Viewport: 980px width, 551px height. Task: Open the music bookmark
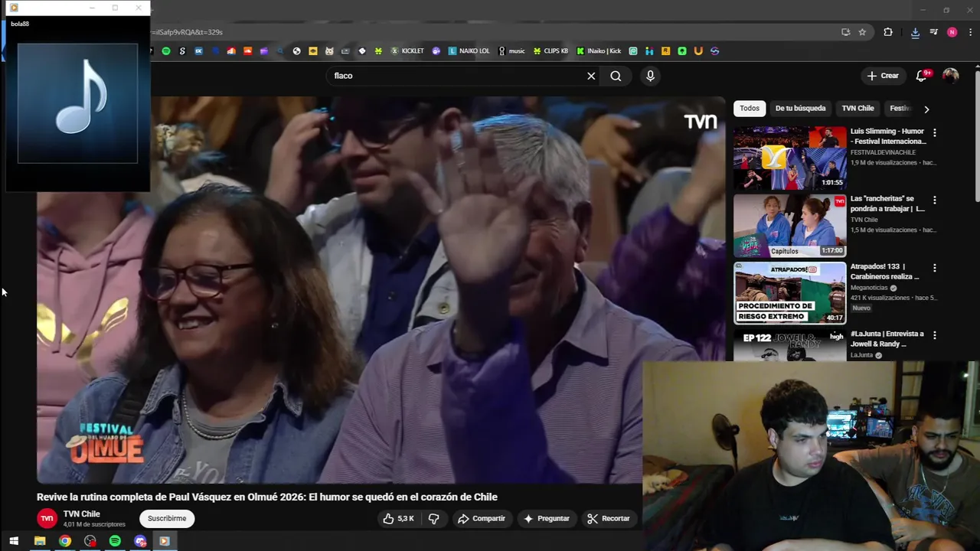(511, 51)
